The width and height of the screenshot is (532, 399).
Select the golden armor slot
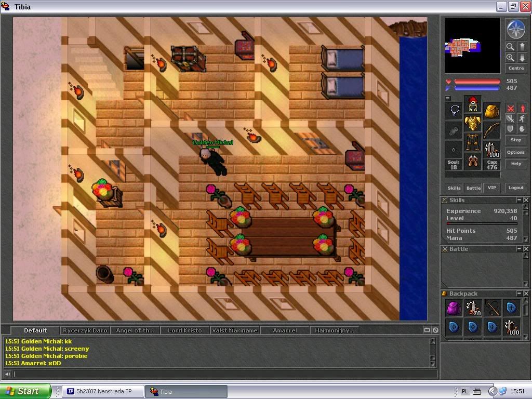[x=473, y=123]
